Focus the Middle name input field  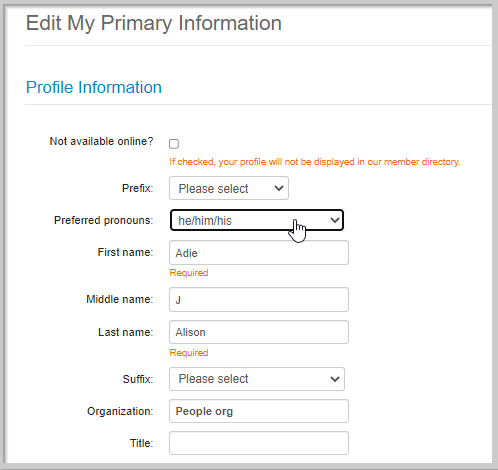click(x=259, y=300)
